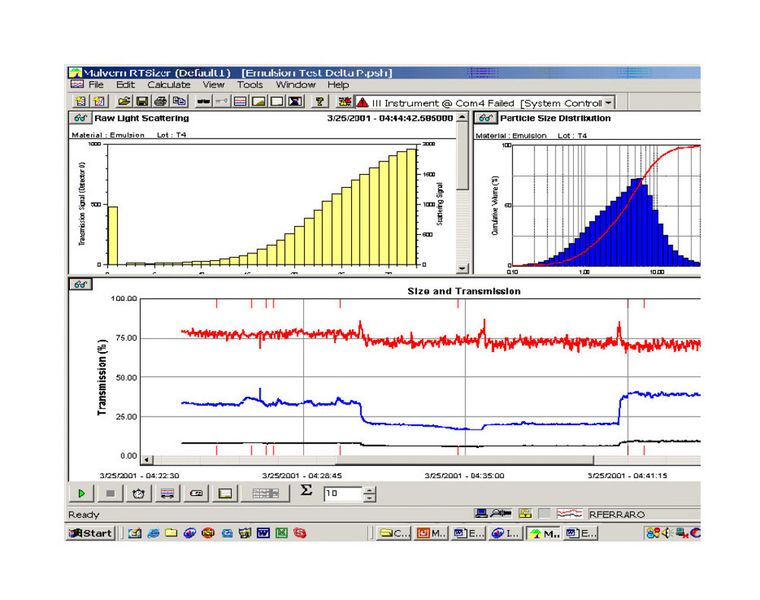Viewport: 760px width, 600px height.
Task: Click the help question-mark toolbar icon
Action: (x=319, y=101)
